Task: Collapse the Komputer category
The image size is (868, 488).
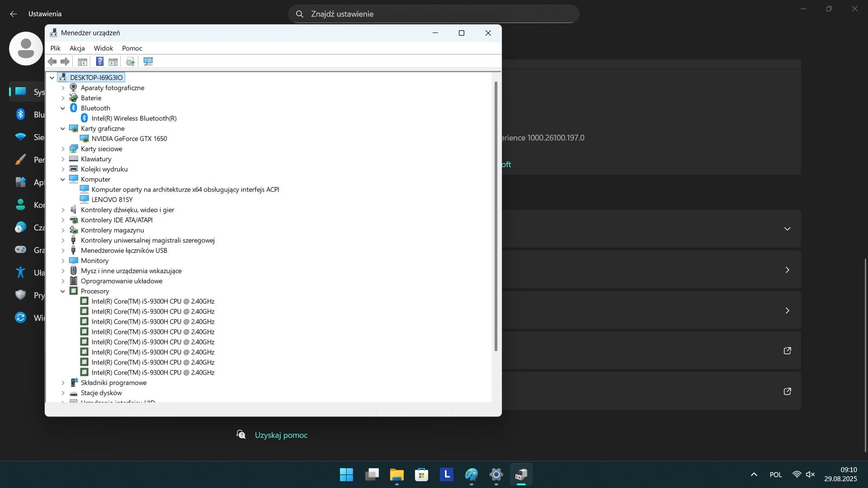Action: pos(63,179)
